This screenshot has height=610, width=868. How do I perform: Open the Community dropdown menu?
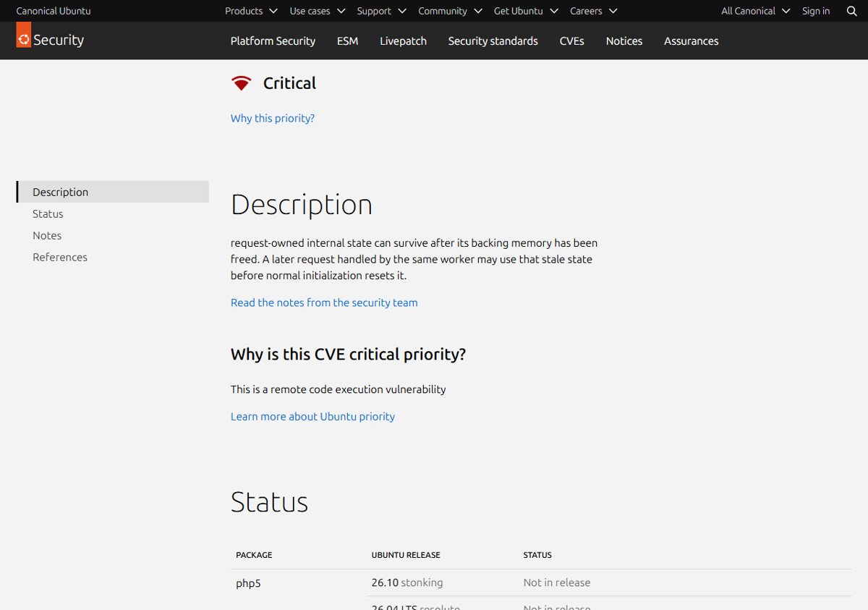(450, 11)
